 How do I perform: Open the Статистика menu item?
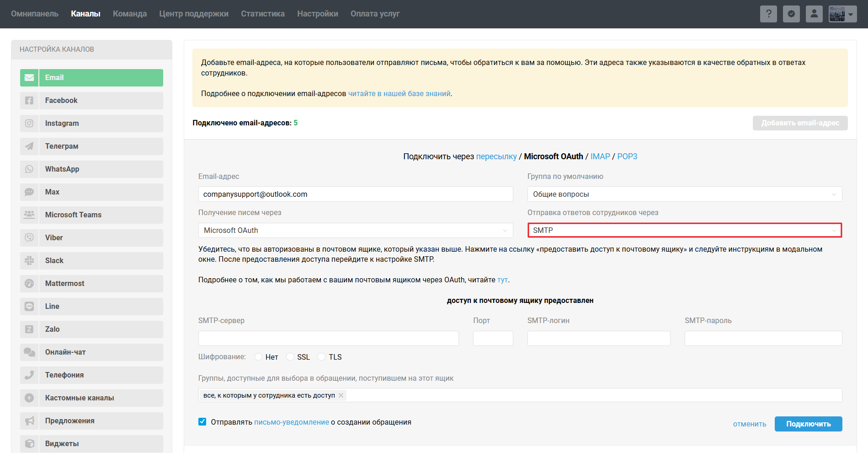262,14
